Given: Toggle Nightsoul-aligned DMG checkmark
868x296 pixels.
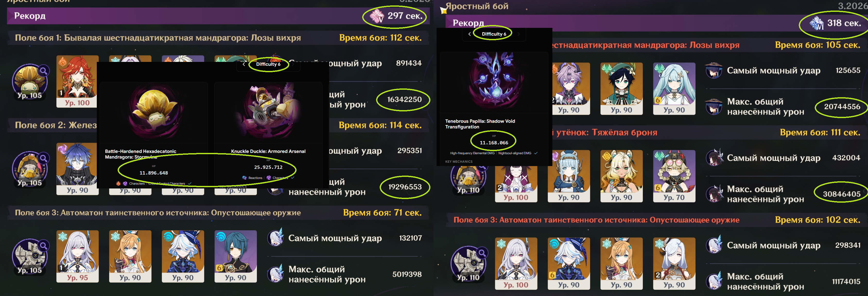Looking at the screenshot, I should pyautogui.click(x=536, y=153).
